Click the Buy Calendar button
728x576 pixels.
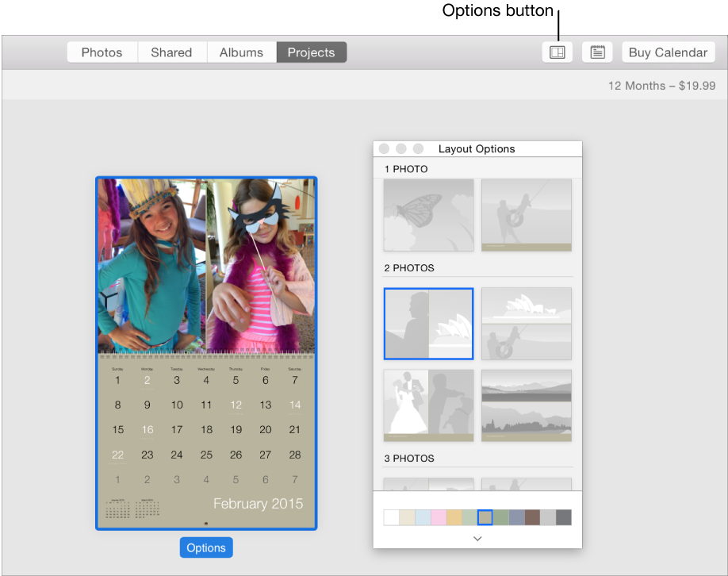(x=668, y=52)
